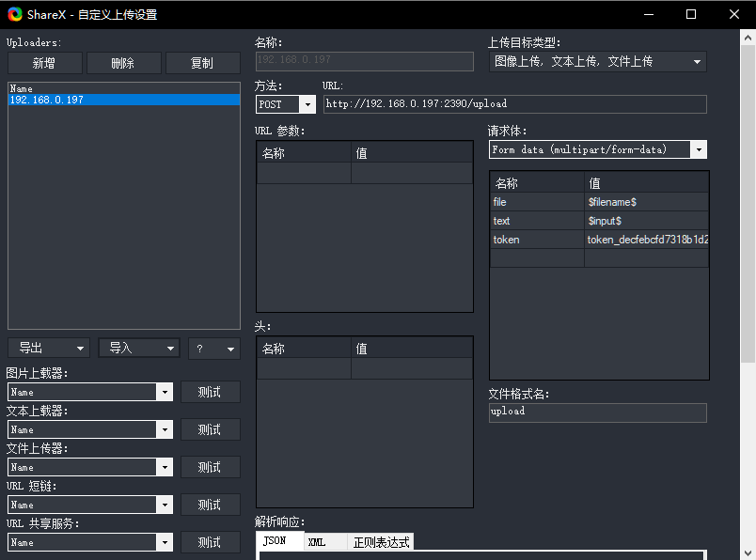Expand the URL 短链 combo box

click(x=165, y=505)
